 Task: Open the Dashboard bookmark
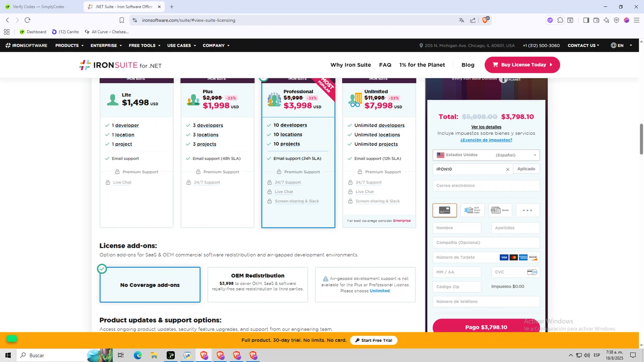tap(33, 32)
